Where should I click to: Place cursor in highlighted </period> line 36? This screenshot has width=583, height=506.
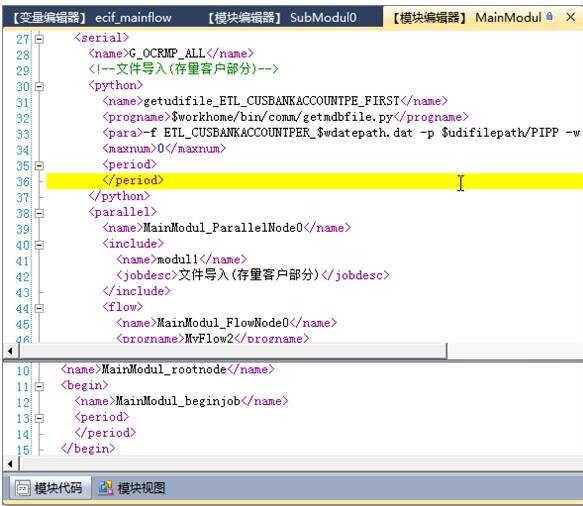314,181
